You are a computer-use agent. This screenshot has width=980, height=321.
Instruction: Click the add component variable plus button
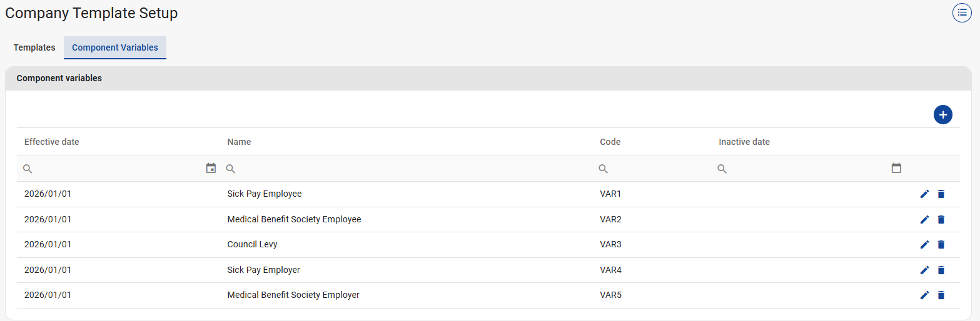[x=942, y=115]
